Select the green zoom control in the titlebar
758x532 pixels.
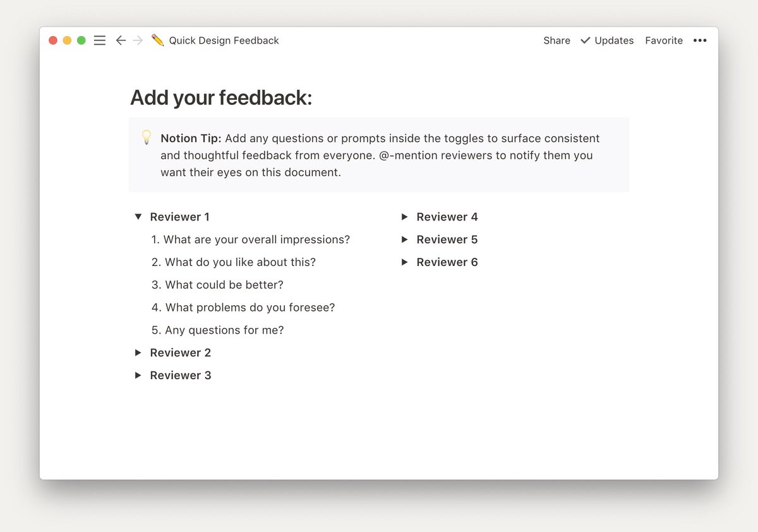(x=81, y=40)
